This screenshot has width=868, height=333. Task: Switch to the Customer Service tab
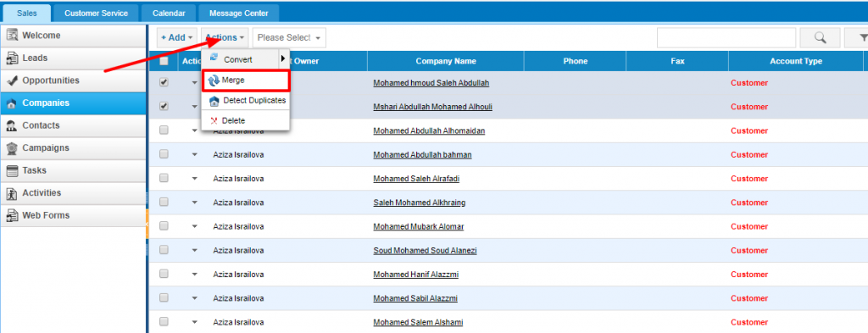tap(97, 14)
